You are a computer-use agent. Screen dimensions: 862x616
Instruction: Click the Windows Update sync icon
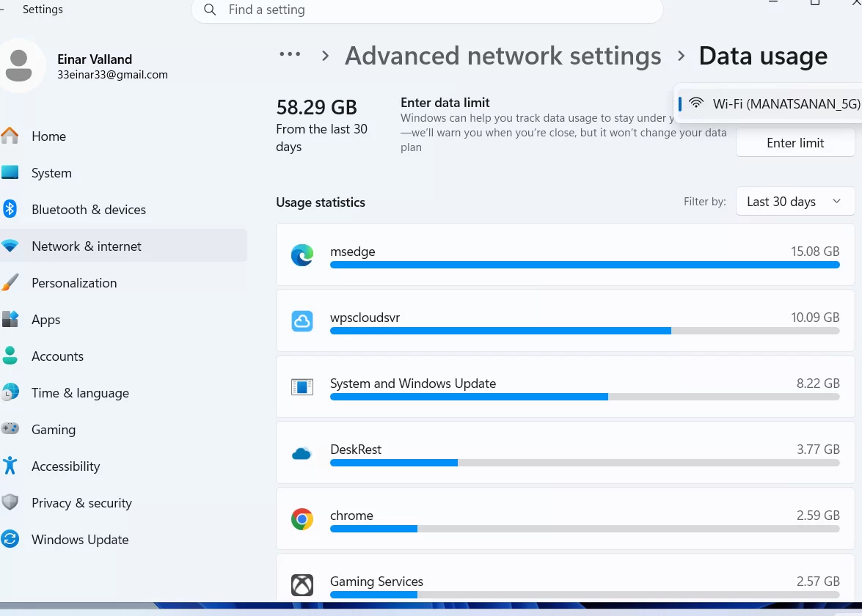coord(10,538)
